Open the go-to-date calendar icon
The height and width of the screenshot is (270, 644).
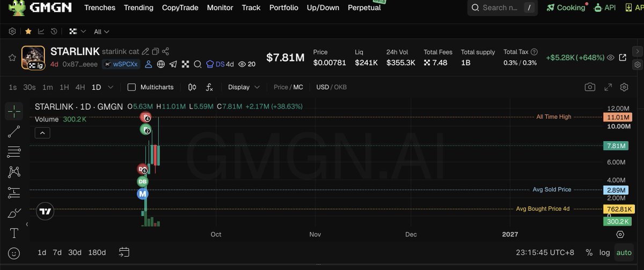(125, 252)
